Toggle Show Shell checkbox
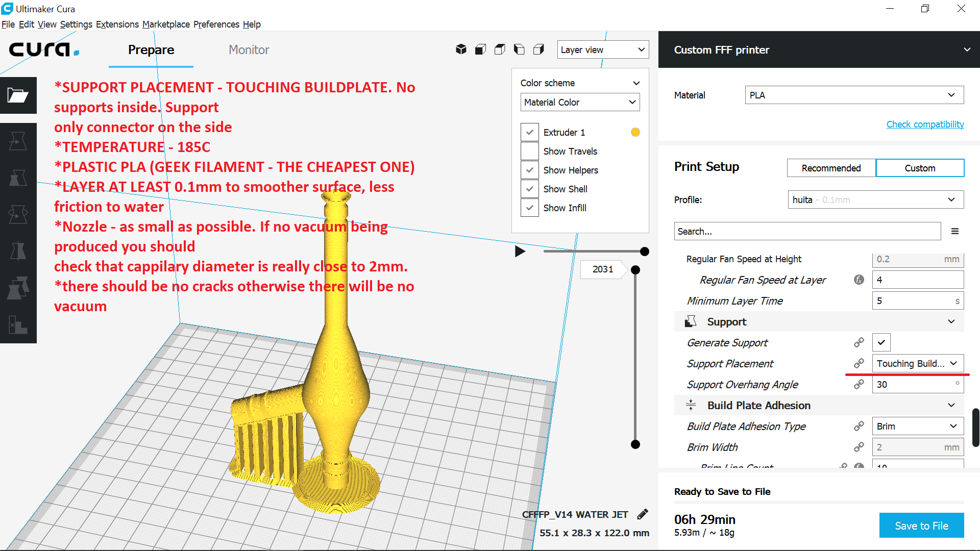The height and width of the screenshot is (551, 980). (x=530, y=189)
